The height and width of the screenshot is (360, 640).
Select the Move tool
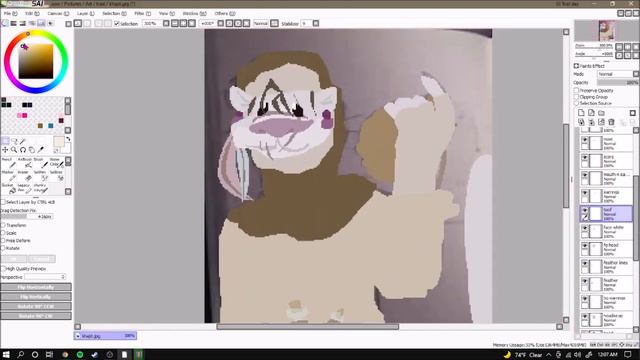pyautogui.click(x=5, y=150)
